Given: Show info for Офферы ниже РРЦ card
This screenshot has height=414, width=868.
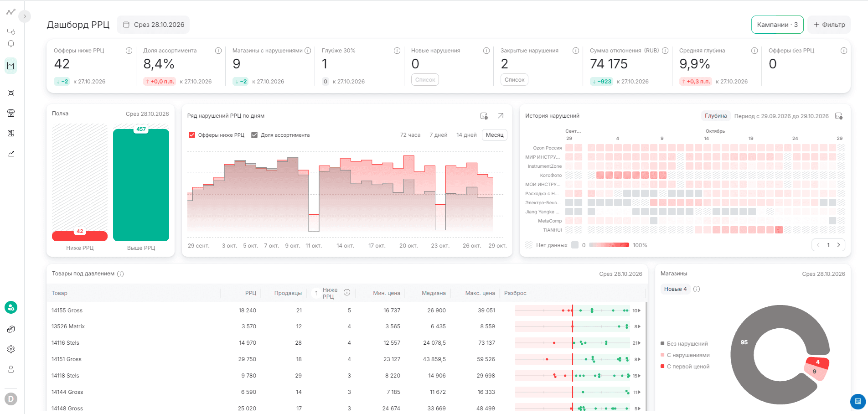Looking at the screenshot, I should click(x=129, y=51).
